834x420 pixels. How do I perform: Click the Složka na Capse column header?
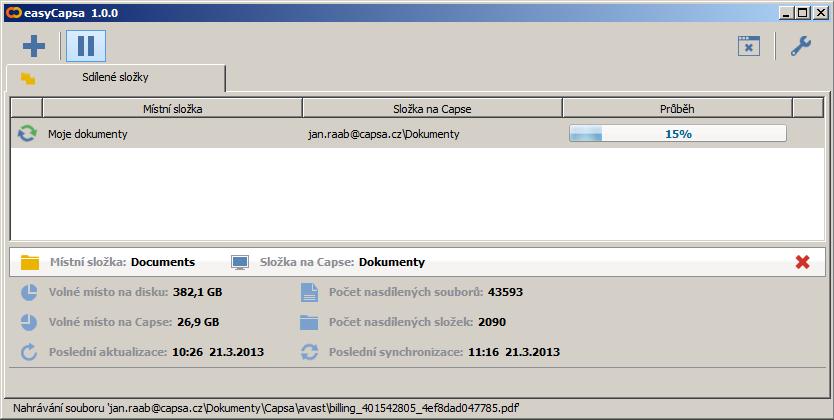pyautogui.click(x=432, y=108)
